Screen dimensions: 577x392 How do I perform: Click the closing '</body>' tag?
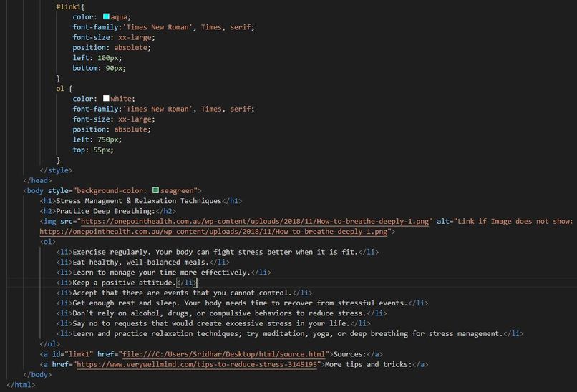(37, 375)
